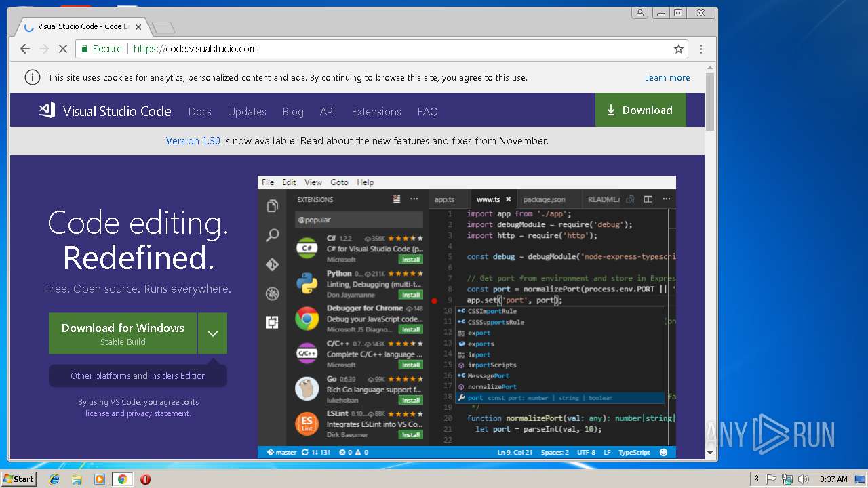Screen dimensions: 868x488
Task: Click the network tray icon
Action: (787, 479)
